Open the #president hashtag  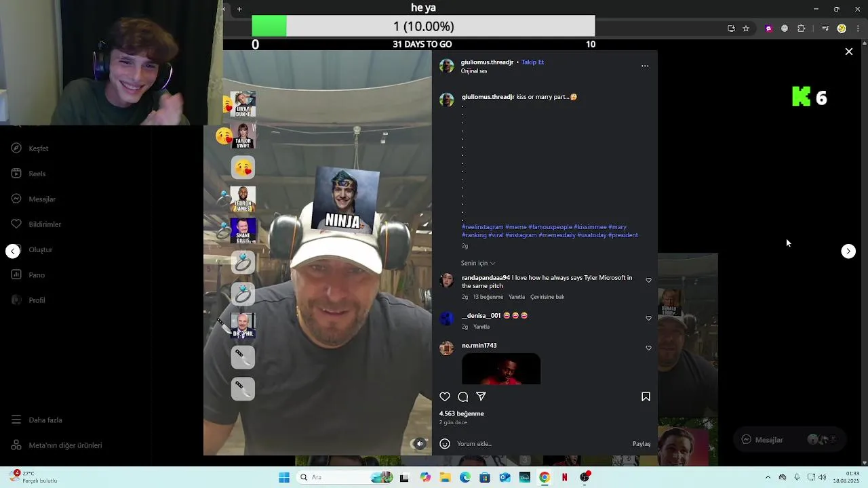(623, 235)
